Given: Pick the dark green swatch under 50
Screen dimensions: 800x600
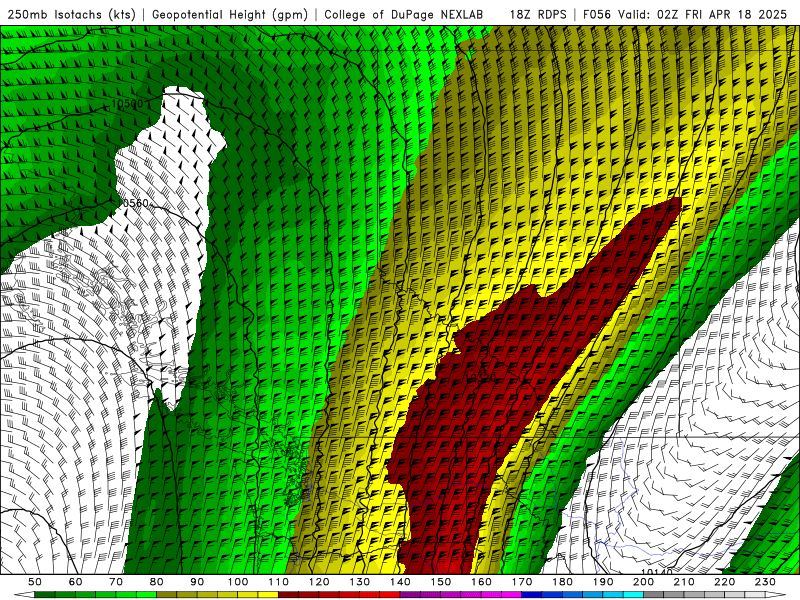Looking at the screenshot, I should click(x=45, y=595).
